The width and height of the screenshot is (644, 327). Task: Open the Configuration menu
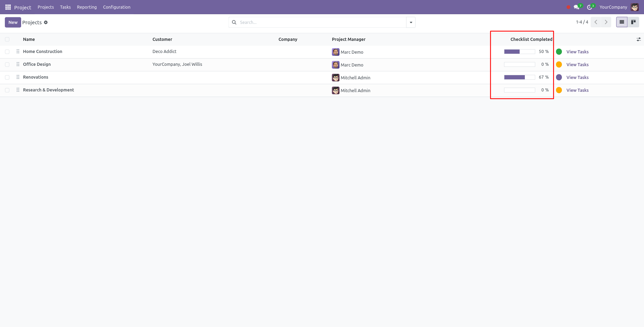pyautogui.click(x=117, y=7)
